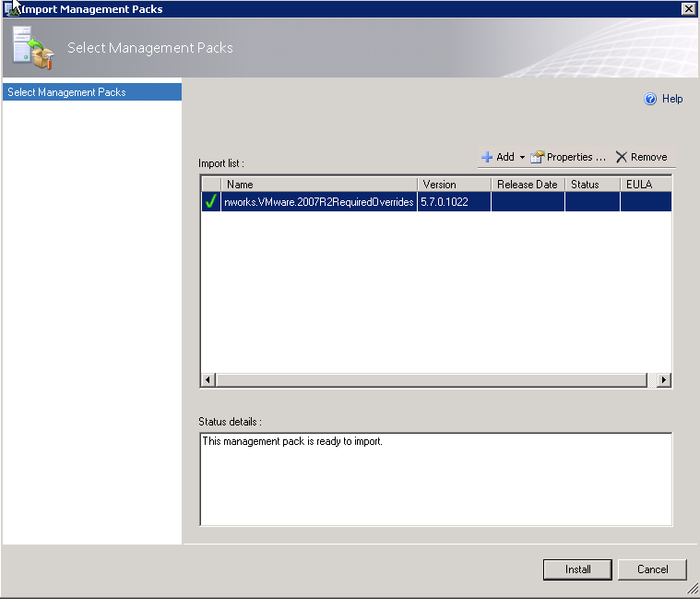Click the window icon in the title bar

pos(12,8)
